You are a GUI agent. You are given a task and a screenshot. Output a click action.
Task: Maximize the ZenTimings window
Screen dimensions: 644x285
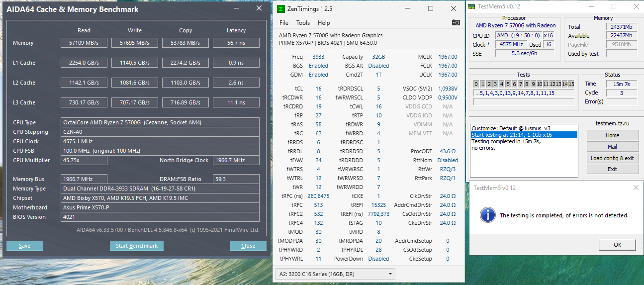pos(431,8)
